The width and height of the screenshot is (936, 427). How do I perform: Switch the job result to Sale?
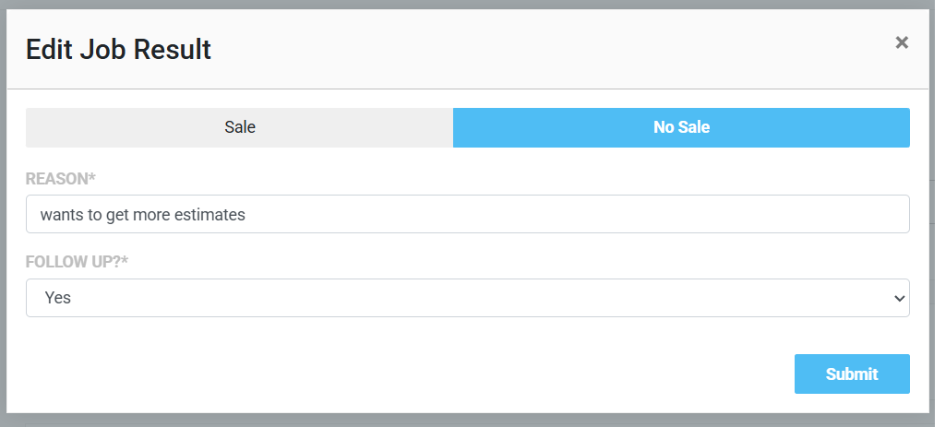[x=239, y=128]
